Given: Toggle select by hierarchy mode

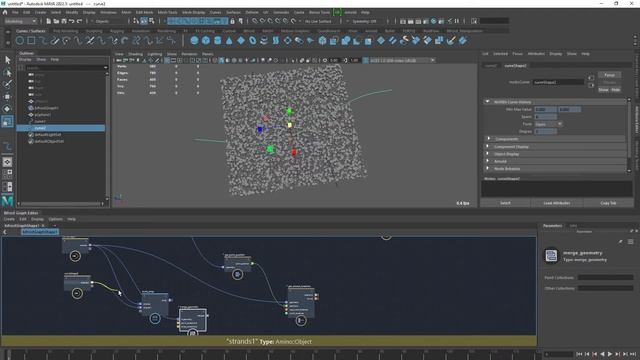Looking at the screenshot, I should coord(136,21).
